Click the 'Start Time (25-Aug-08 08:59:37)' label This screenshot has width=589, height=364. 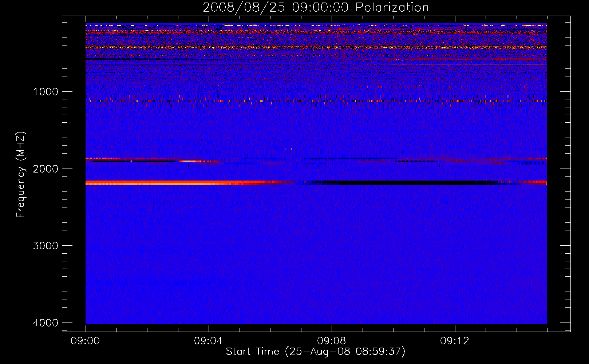pos(316,352)
